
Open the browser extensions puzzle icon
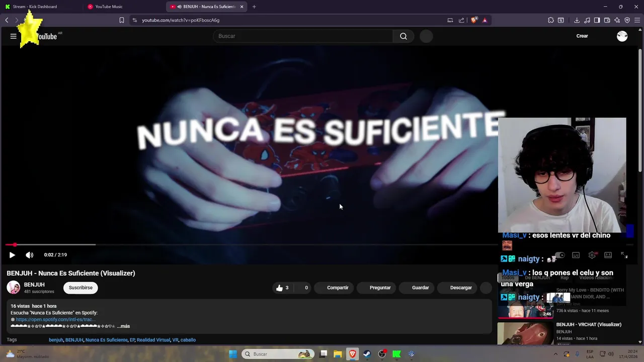[x=551, y=20]
